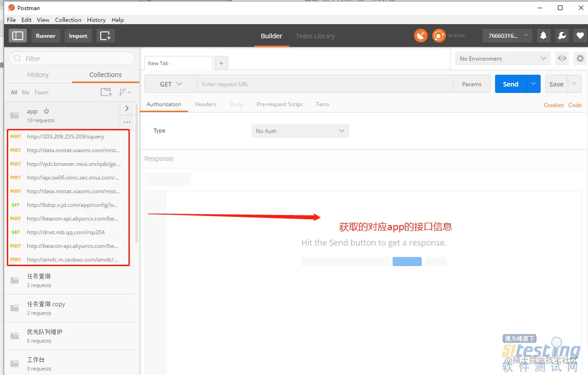Open the dnet.mb.qq.com/rsp204 request
The image size is (588, 375).
(x=68, y=232)
